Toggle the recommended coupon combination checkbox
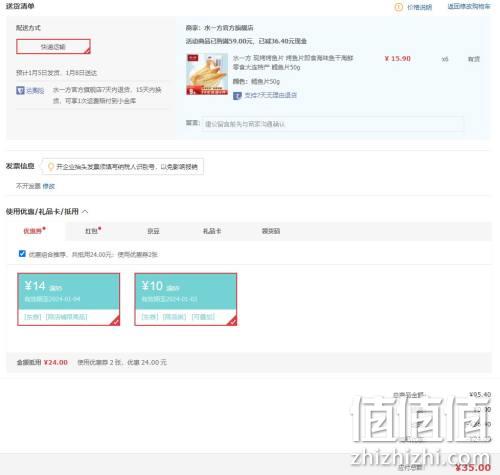Screen dimensions: 500x475 (x=22, y=254)
